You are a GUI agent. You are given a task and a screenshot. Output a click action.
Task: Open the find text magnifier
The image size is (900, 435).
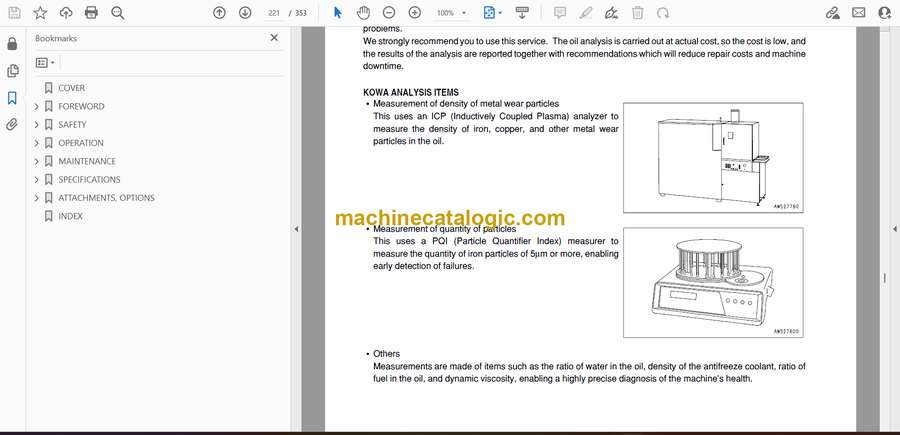coord(118,13)
